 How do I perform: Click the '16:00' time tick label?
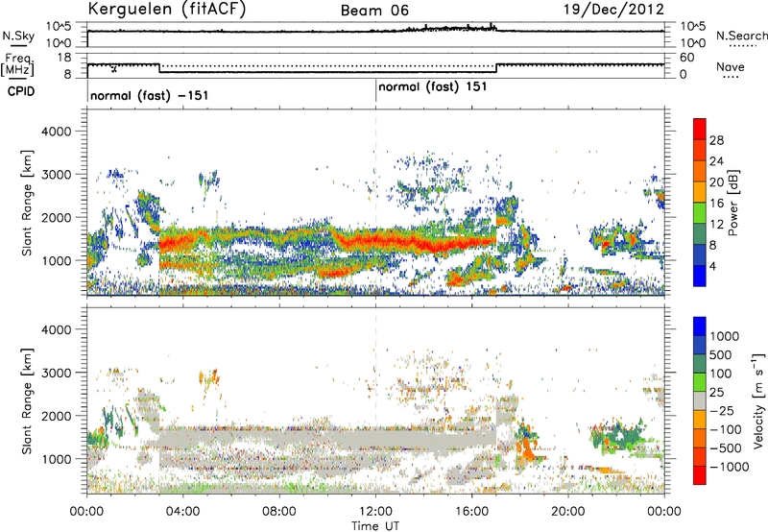[471, 512]
